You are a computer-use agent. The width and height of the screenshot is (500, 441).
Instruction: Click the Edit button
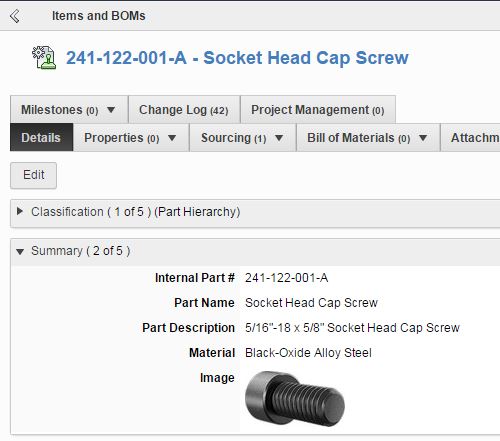(x=33, y=175)
